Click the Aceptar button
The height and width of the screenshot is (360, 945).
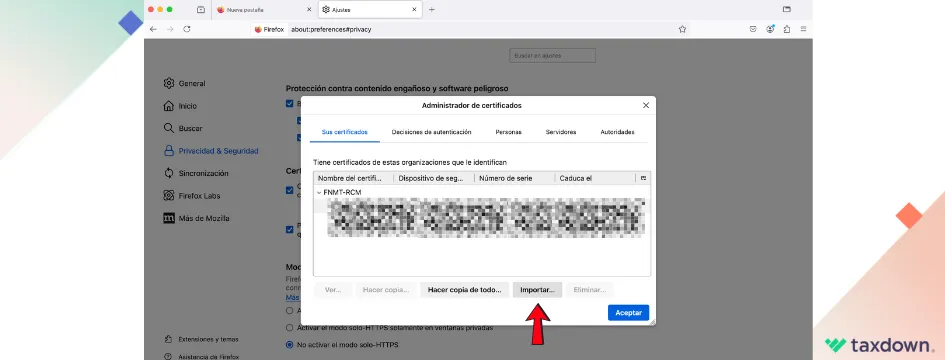pos(629,312)
